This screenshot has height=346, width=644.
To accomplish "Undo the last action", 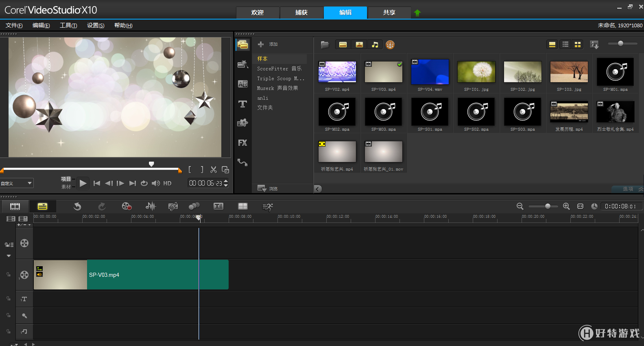I will pyautogui.click(x=77, y=206).
